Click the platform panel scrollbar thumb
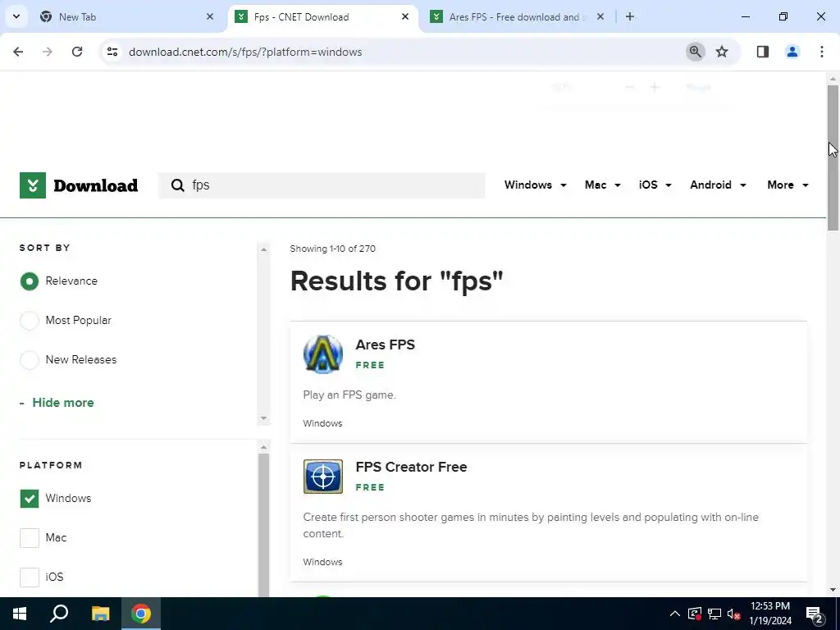The width and height of the screenshot is (840, 630). pos(263,525)
